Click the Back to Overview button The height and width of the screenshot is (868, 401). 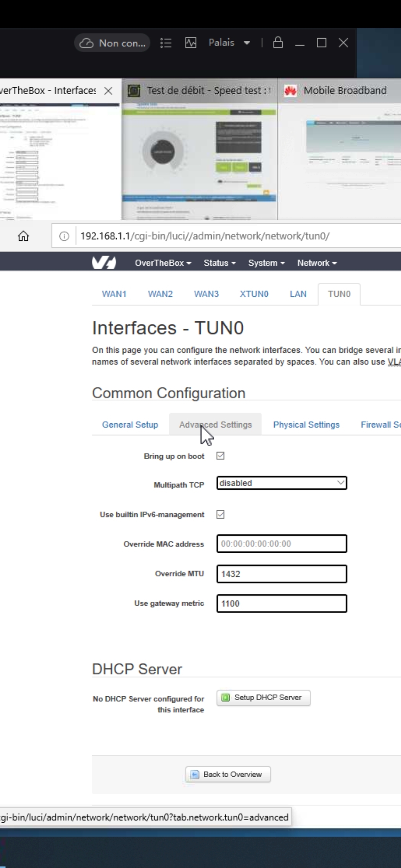[228, 775]
